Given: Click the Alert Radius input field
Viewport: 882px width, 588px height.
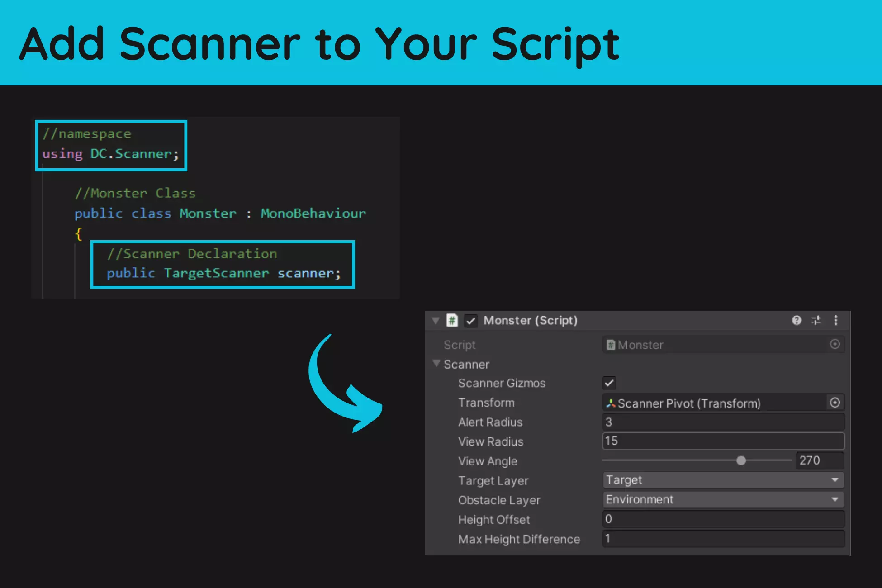Looking at the screenshot, I should pos(723,422).
